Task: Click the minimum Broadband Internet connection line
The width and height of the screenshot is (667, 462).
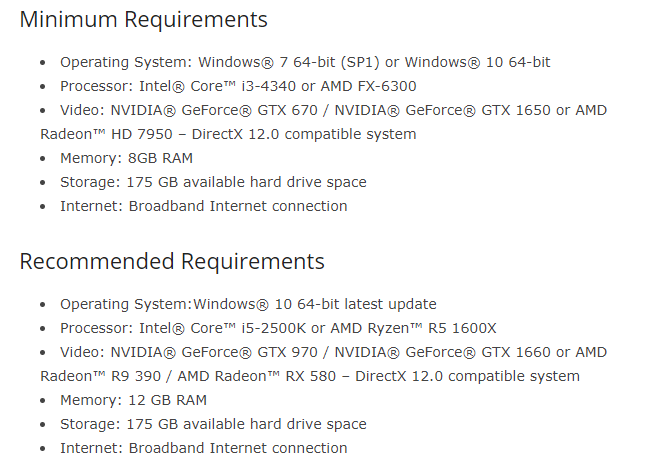Action: [204, 206]
